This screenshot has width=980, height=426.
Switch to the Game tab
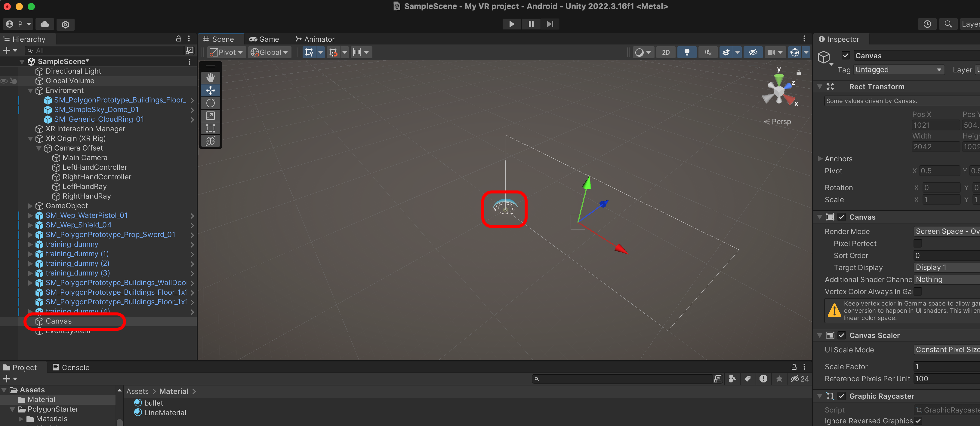(264, 39)
